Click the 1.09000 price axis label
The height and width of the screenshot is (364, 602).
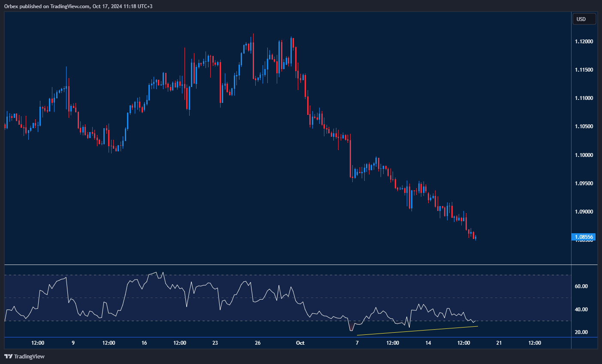click(584, 212)
